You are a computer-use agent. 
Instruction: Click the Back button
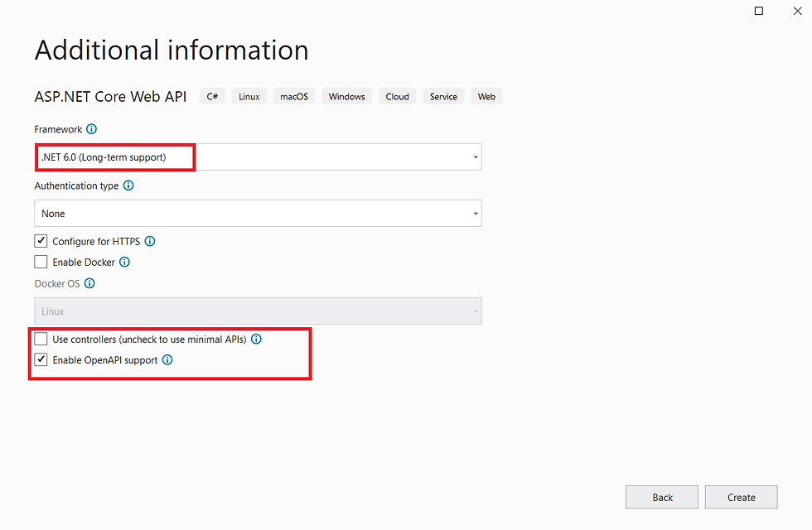[662, 497]
